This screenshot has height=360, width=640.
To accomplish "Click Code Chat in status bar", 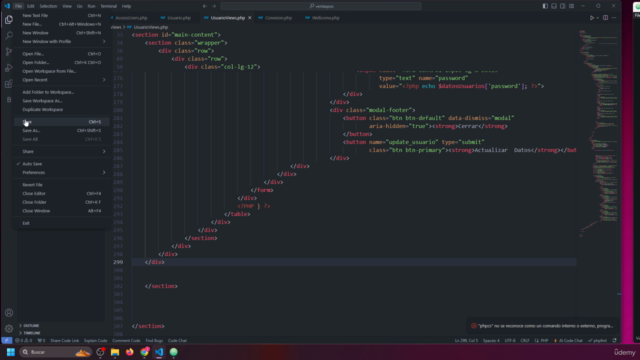I will click(177, 340).
